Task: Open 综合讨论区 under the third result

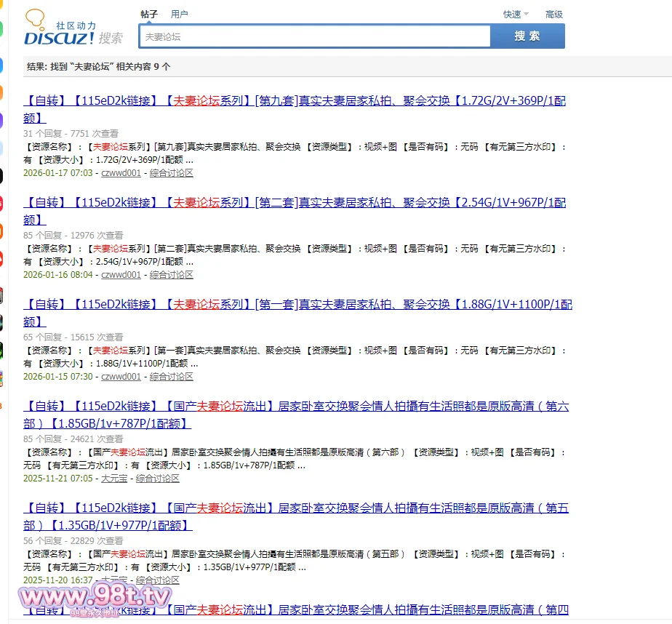Action: coord(172,377)
